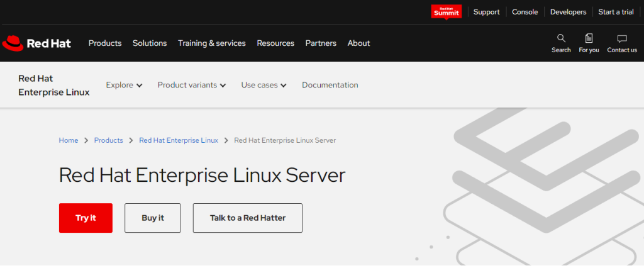Image resolution: width=644 pixels, height=268 pixels.
Task: Open the Partners menu
Action: click(321, 43)
